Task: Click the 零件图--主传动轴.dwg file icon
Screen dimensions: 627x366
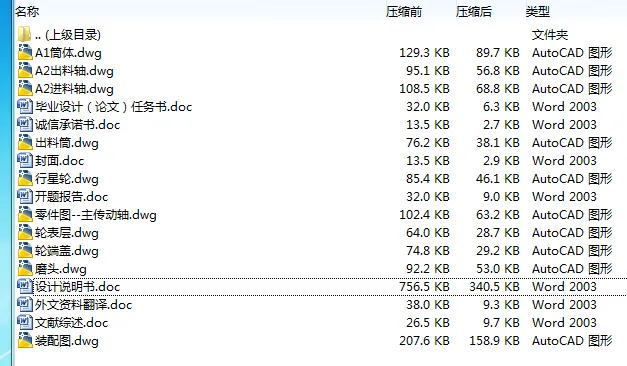Action: [25, 214]
